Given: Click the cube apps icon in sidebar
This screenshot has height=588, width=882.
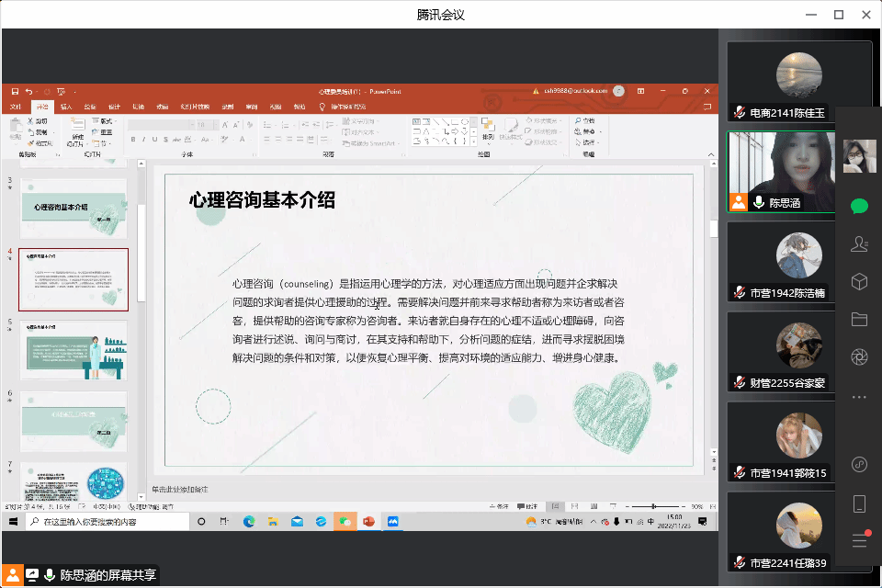Looking at the screenshot, I should click(859, 282).
